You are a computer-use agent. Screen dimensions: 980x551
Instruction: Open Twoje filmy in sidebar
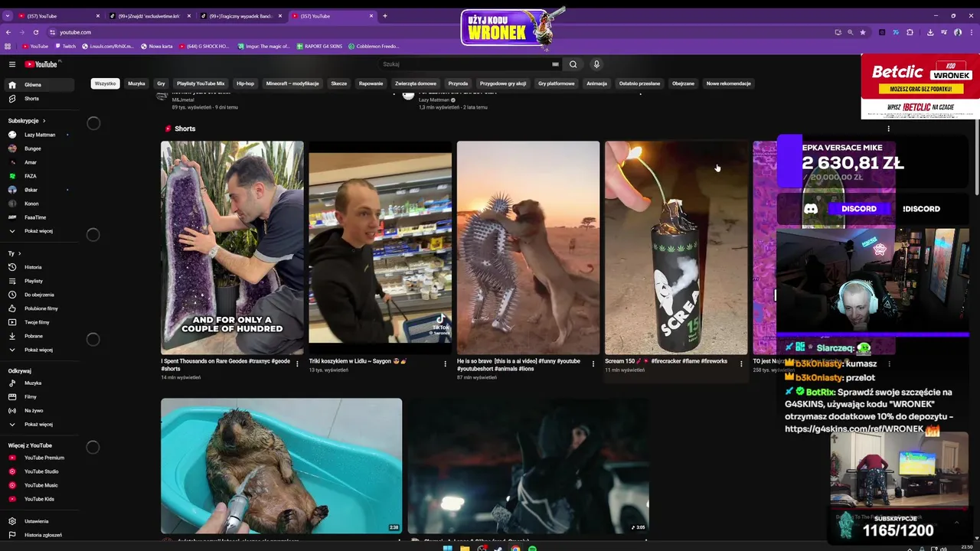(38, 322)
